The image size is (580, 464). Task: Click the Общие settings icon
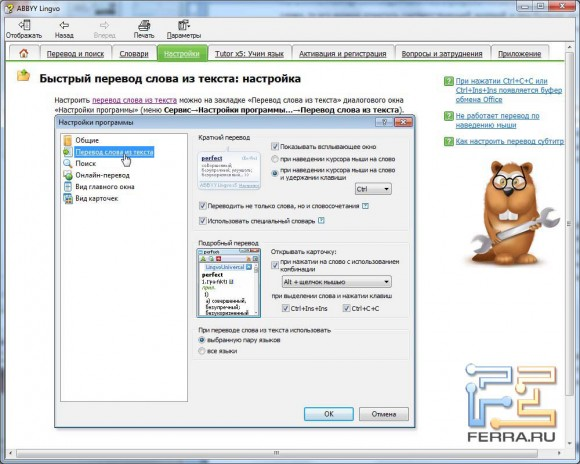[x=67, y=140]
